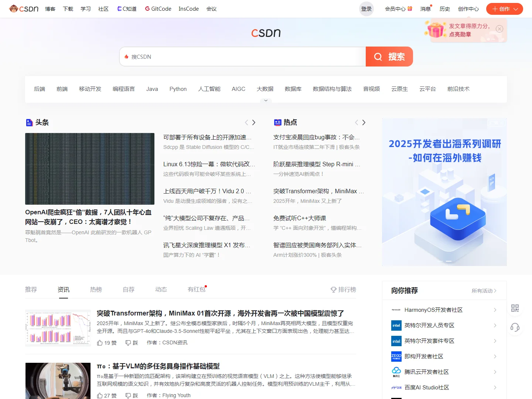Expand the 英特尔开发套件专区 row arrow

[x=495, y=341]
